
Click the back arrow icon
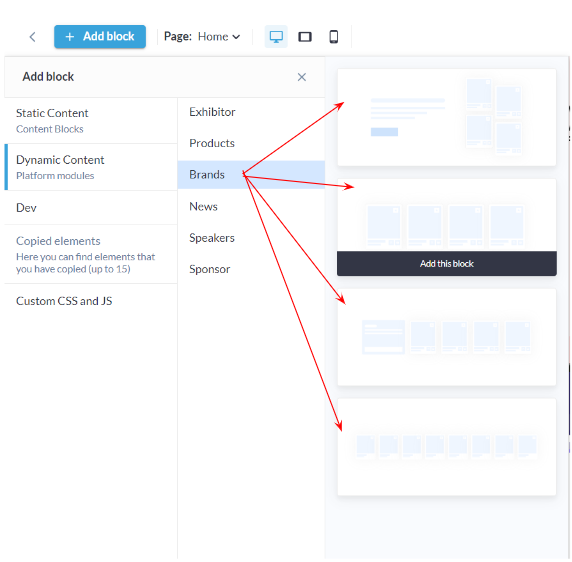(x=32, y=37)
